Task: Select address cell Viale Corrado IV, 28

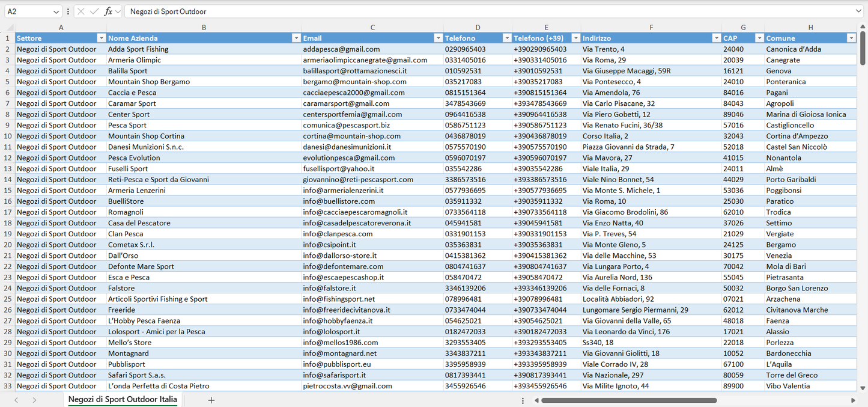Action: 651,364
